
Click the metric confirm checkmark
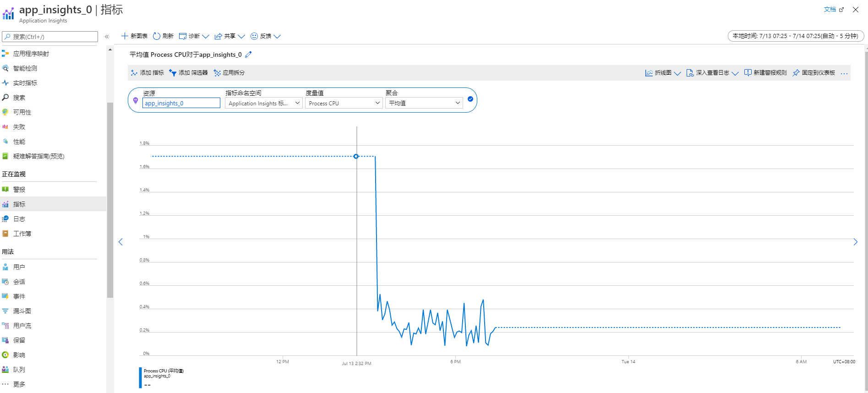tap(470, 99)
